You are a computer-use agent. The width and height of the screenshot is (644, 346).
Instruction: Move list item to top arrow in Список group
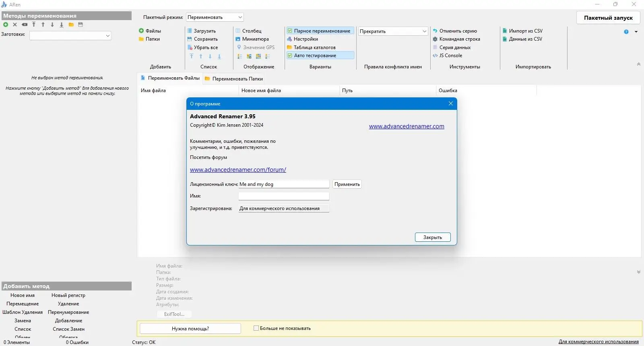click(192, 56)
